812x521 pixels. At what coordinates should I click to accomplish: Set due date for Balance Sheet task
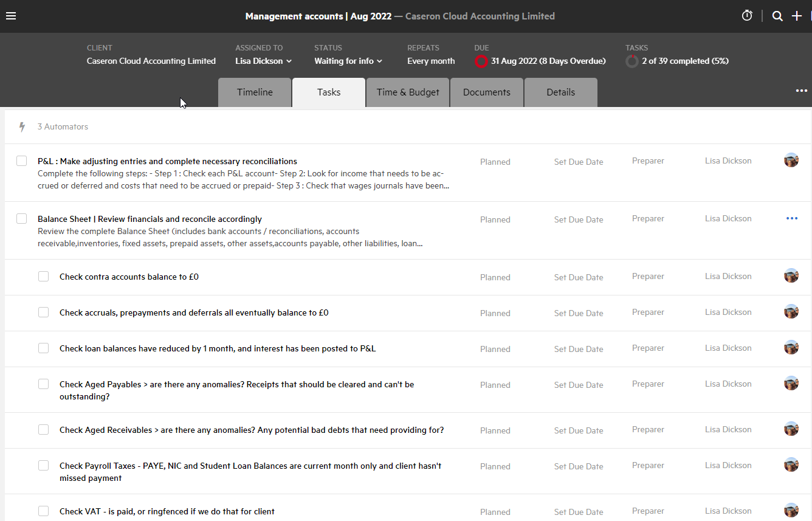click(579, 219)
